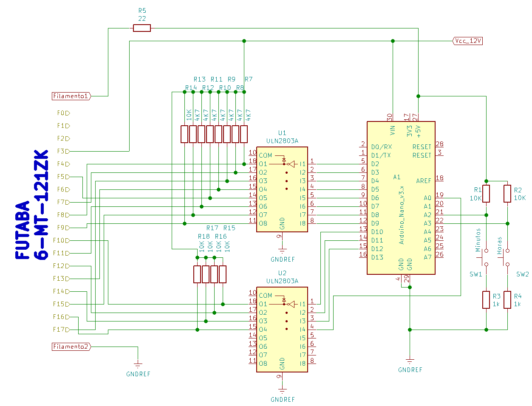Screen dimensions: 532x406
Task: Click the COM pin label on U2
Action: pos(266,296)
